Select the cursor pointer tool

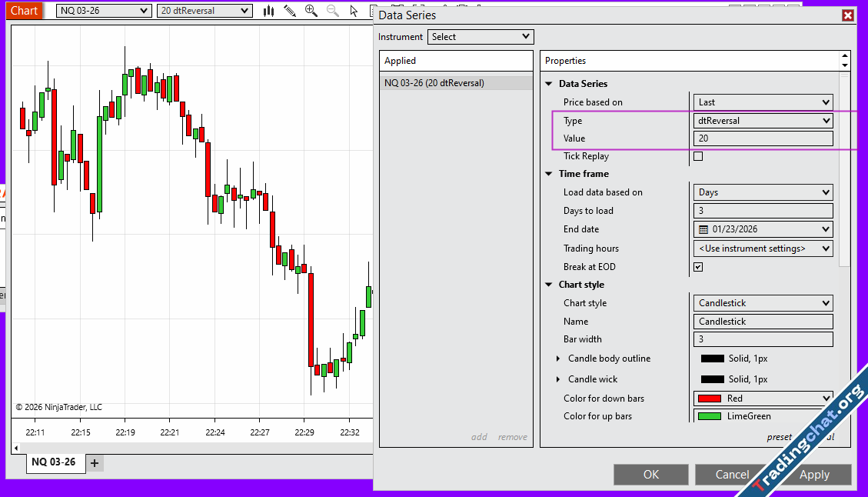(x=353, y=11)
